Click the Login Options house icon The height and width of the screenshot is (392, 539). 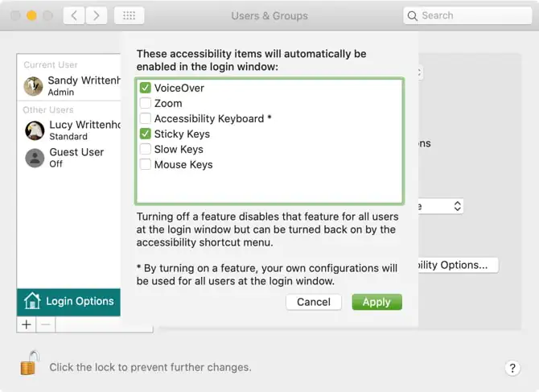coord(32,301)
